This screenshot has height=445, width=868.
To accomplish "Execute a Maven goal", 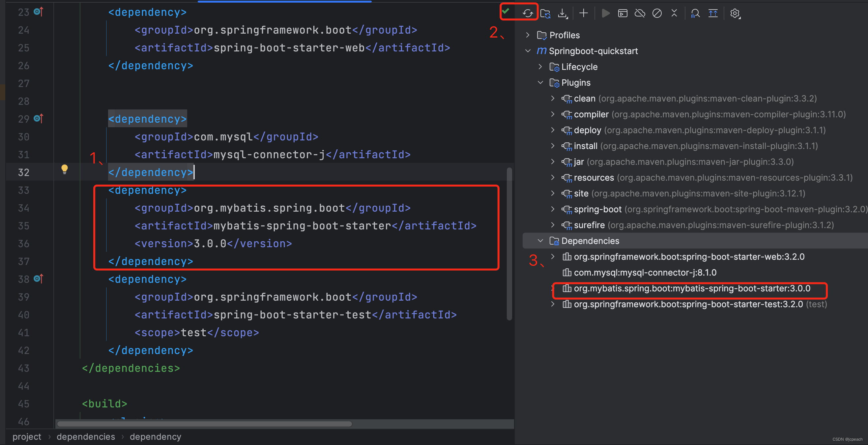I will click(623, 13).
